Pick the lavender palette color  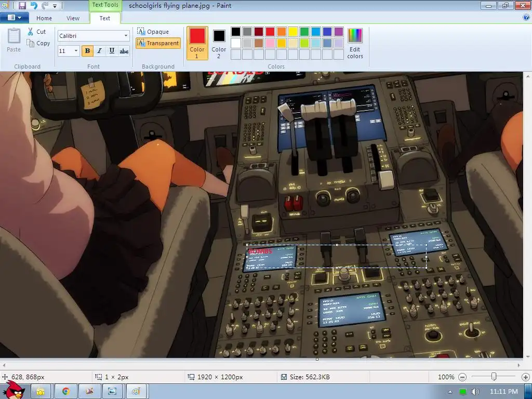(x=339, y=43)
